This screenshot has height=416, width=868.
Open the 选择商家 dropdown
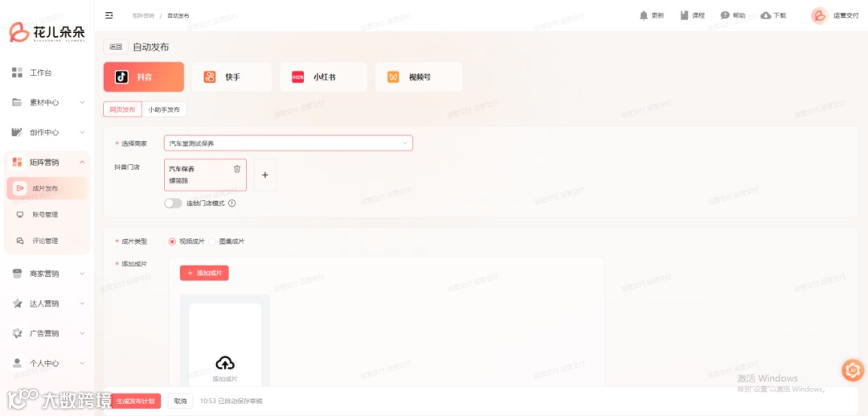click(x=288, y=143)
